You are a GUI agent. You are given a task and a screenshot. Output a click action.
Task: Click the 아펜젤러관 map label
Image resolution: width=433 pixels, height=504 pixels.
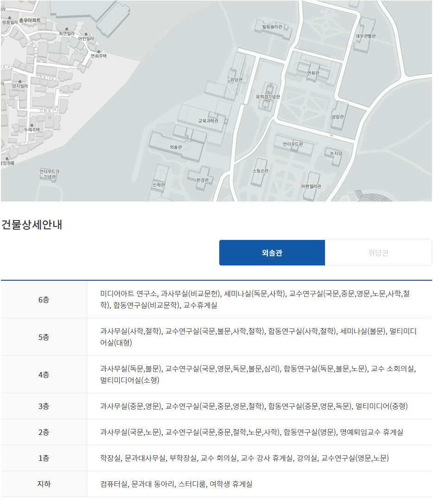click(x=311, y=186)
